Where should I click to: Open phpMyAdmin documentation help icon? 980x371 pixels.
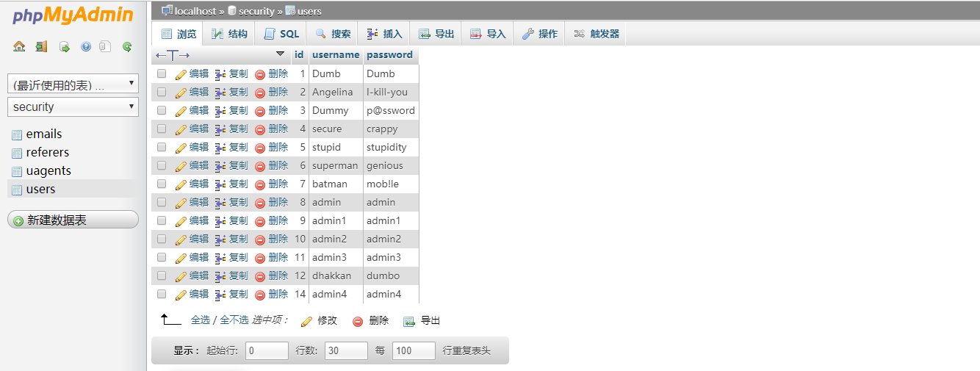pos(86,46)
